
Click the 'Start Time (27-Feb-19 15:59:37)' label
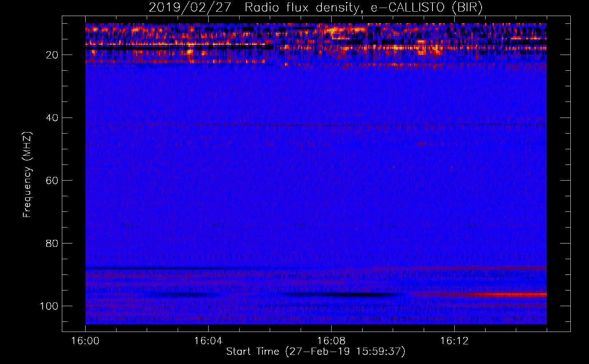(316, 352)
